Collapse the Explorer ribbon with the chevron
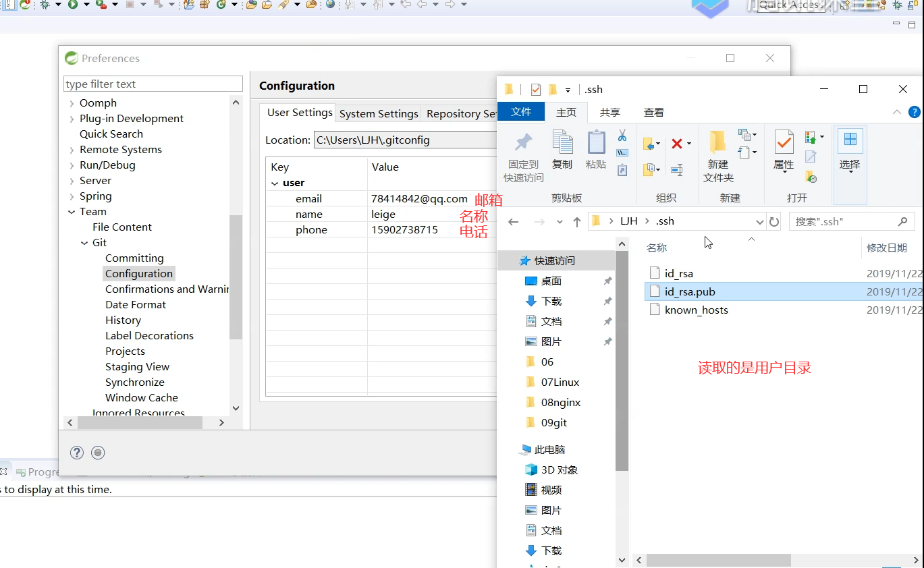Viewport: 924px width, 568px height. click(897, 112)
